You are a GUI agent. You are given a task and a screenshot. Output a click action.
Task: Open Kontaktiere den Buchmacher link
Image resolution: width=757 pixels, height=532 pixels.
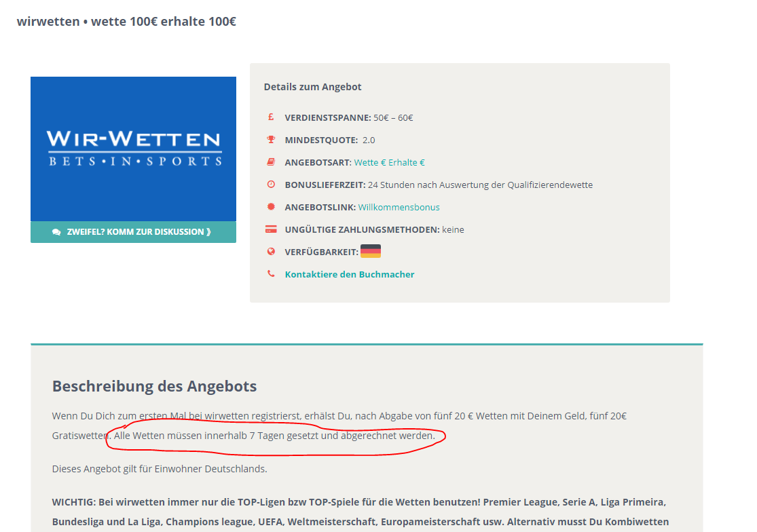tap(350, 274)
